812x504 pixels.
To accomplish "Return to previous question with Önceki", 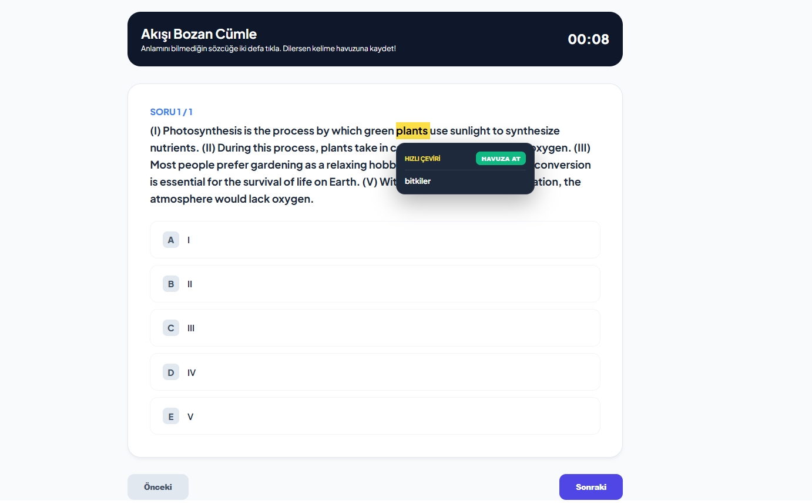I will pyautogui.click(x=158, y=487).
